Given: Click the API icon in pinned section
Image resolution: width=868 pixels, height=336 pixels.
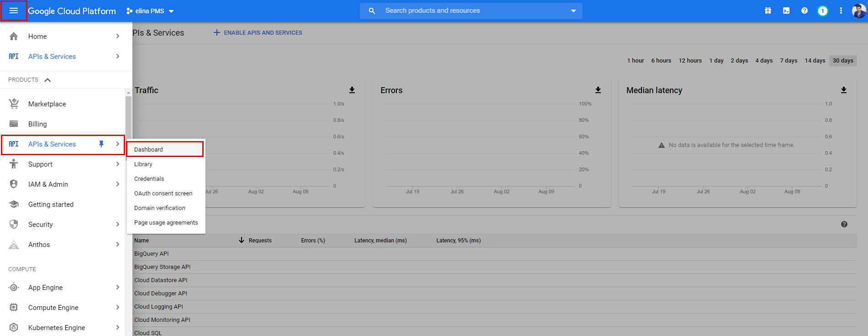Looking at the screenshot, I should (x=14, y=56).
